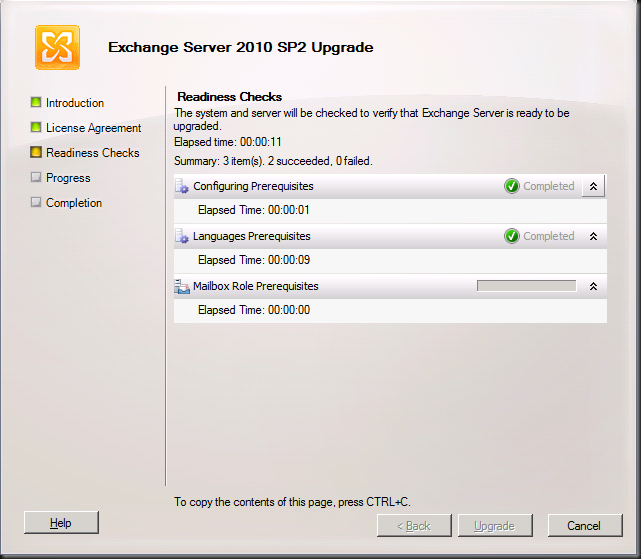The height and width of the screenshot is (559, 641).
Task: Click 'Elapsed Time: 00:00:00' text
Action: point(254,310)
